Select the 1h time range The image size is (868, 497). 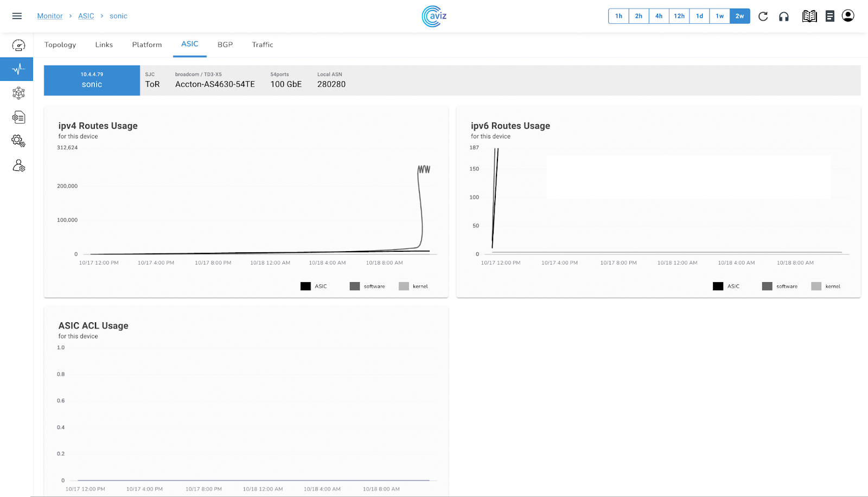(x=618, y=16)
